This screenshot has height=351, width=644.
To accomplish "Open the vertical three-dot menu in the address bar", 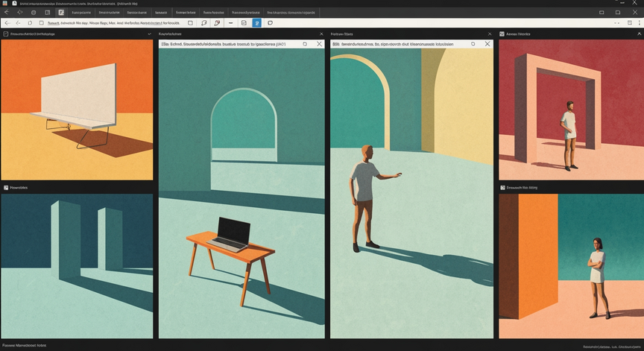I will (639, 23).
